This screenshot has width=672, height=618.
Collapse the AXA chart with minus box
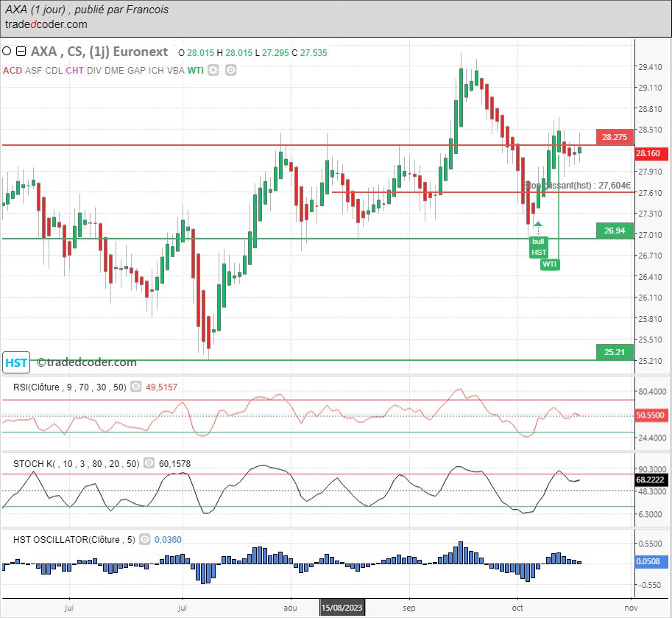tap(21, 52)
